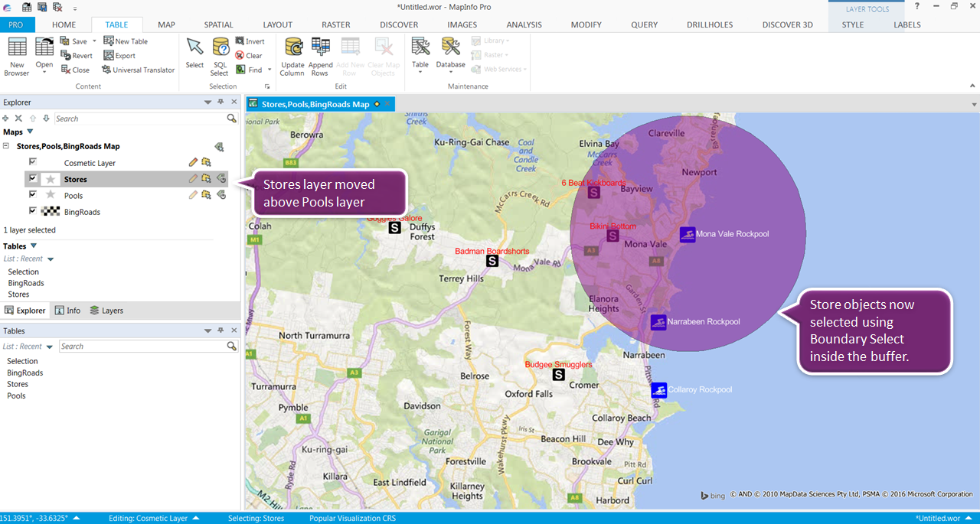The image size is (980, 524).
Task: Click the Explorer add (plus) icon
Action: (6, 119)
